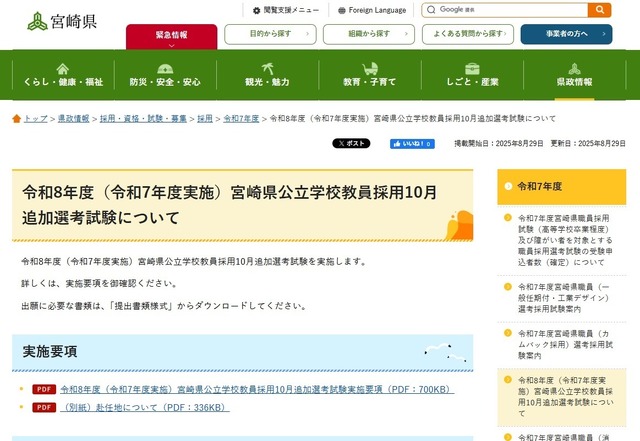Open くらし・健康・福祉 menu

point(63,75)
